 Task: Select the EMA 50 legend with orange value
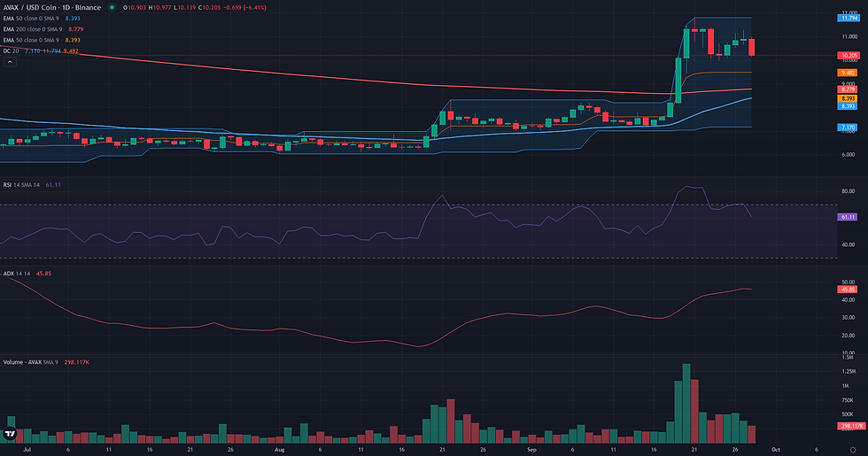[x=42, y=41]
